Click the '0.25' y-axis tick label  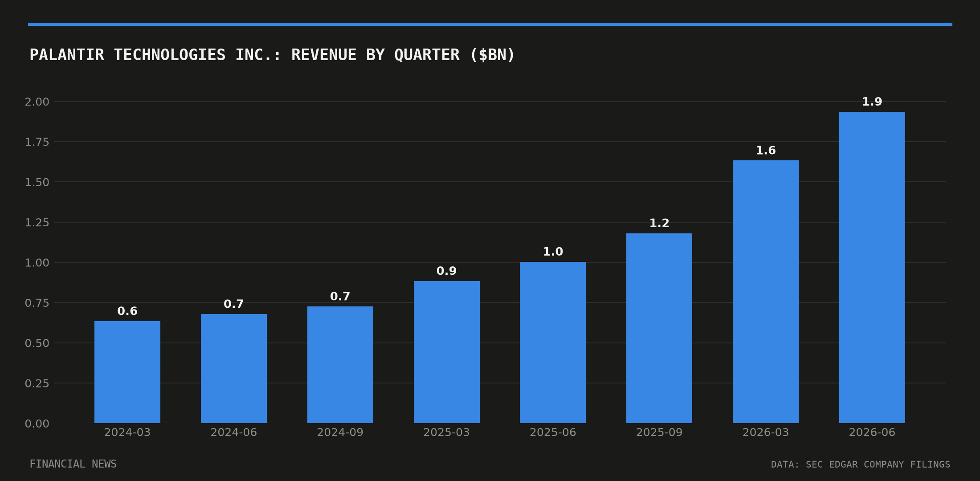click(37, 383)
